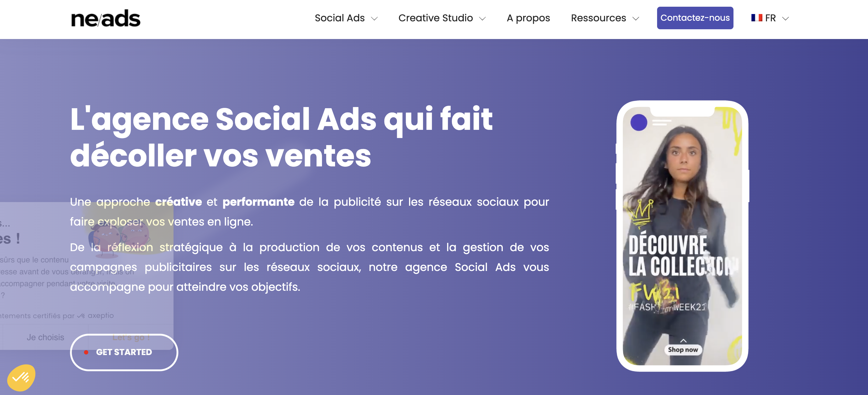Click Shop now pill on phone mockup

tap(683, 350)
